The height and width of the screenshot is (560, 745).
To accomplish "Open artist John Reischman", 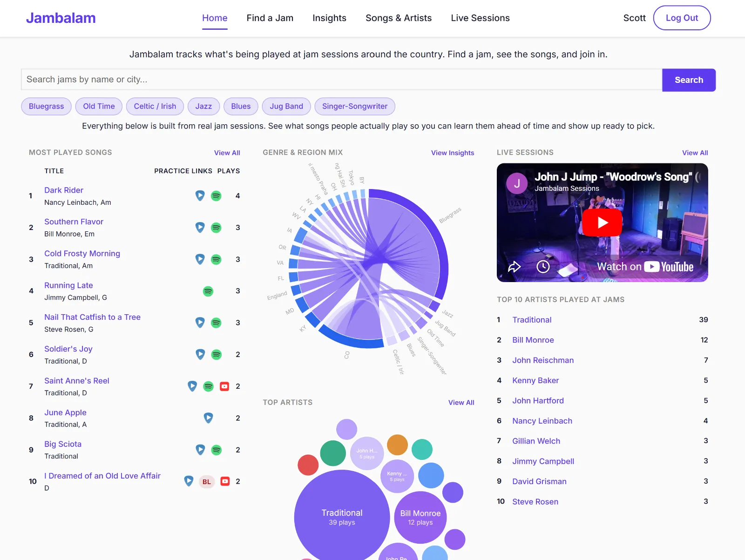I will [x=543, y=360].
